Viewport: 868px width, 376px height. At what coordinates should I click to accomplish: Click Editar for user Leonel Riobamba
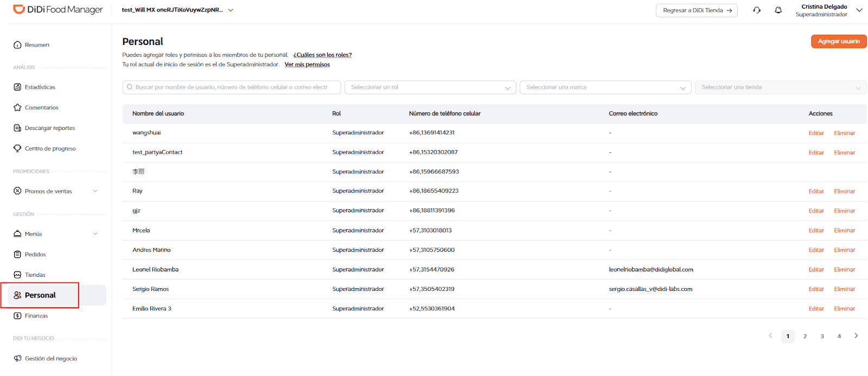[x=816, y=270]
